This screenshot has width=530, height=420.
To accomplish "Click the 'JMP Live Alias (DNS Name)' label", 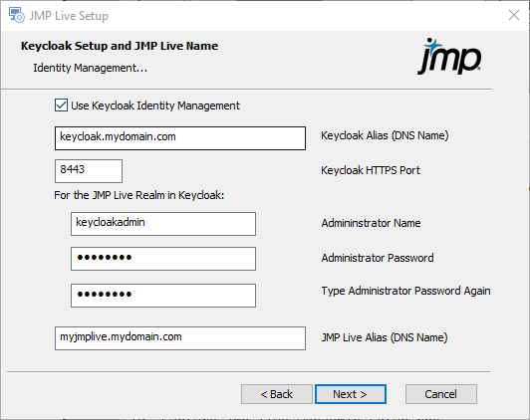I will pos(385,337).
